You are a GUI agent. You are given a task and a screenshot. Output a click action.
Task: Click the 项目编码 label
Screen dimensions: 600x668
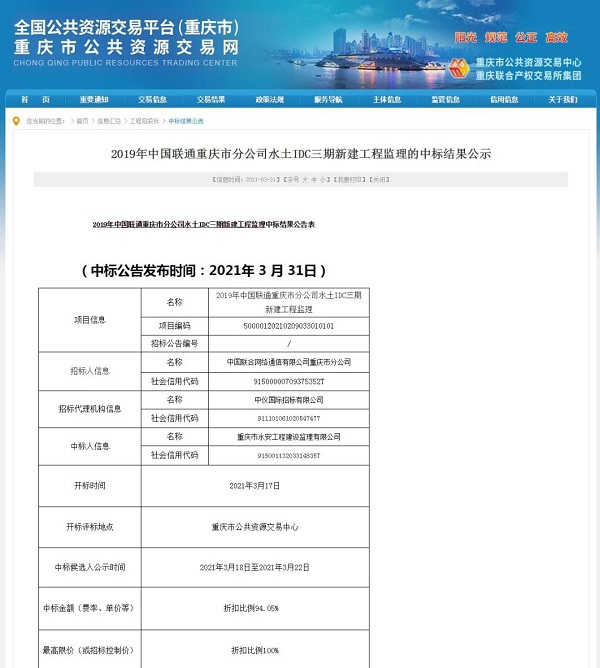(x=174, y=326)
